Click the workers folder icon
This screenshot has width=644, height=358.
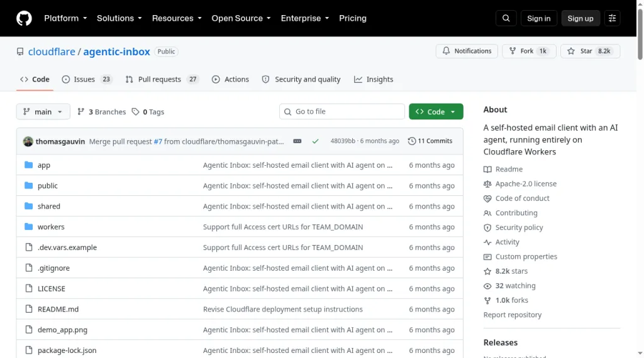click(x=28, y=226)
